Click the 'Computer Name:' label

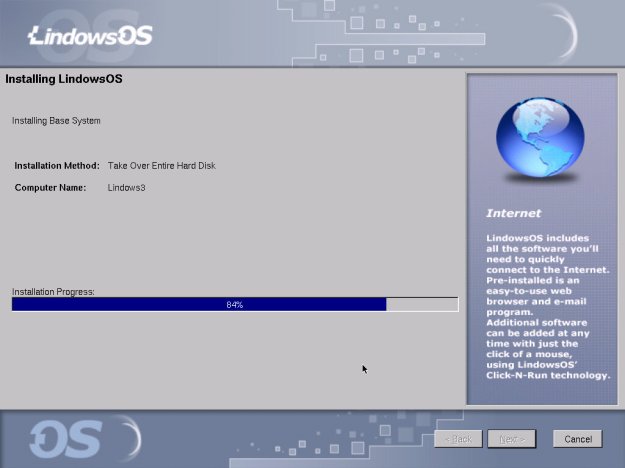click(50, 188)
